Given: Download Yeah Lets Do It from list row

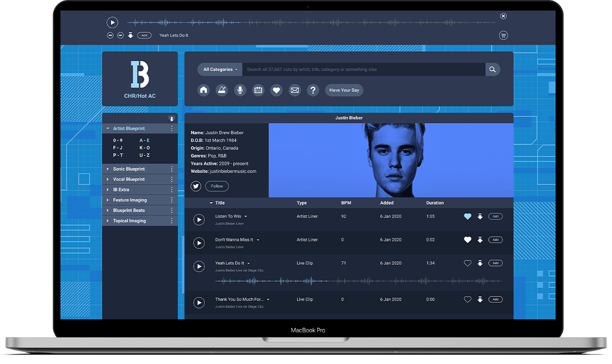Looking at the screenshot, I should pos(480,263).
